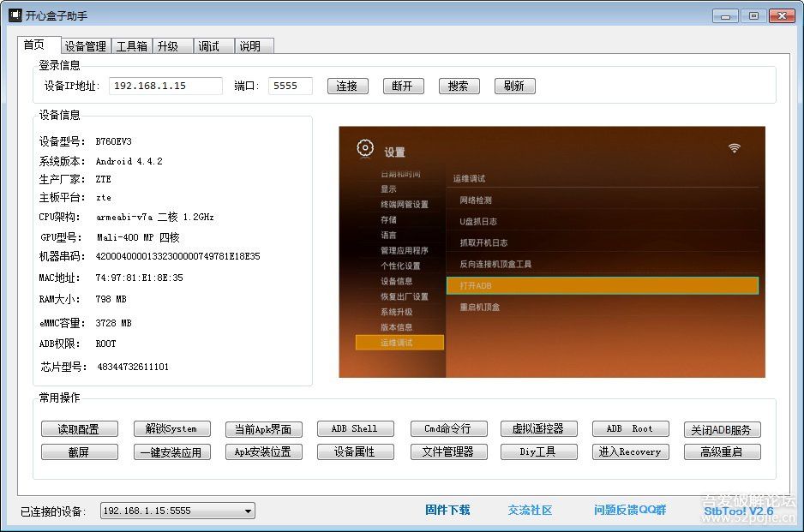Click the 问题反馈QQ群 link
This screenshot has height=532, width=804.
click(629, 510)
